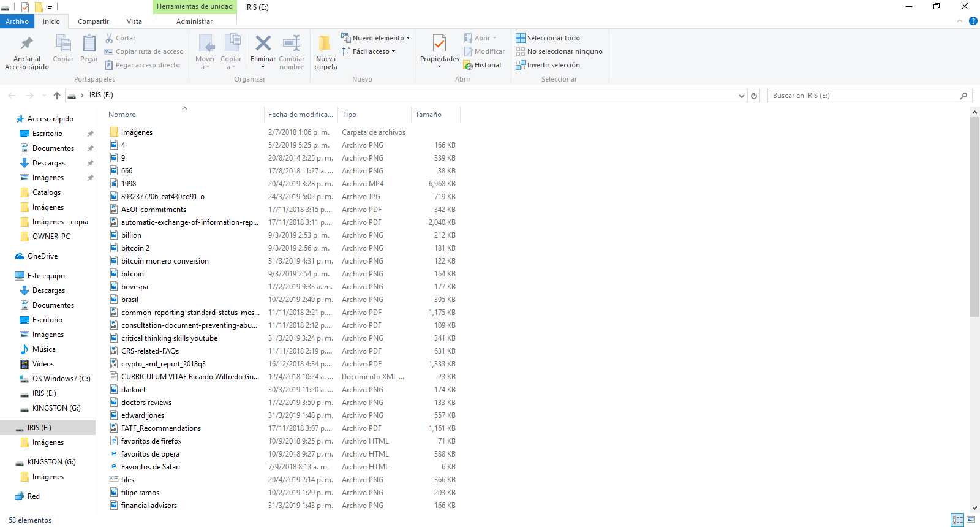Click the Modificar ribbon button
Viewport: 980px width, 527px height.
(x=484, y=51)
